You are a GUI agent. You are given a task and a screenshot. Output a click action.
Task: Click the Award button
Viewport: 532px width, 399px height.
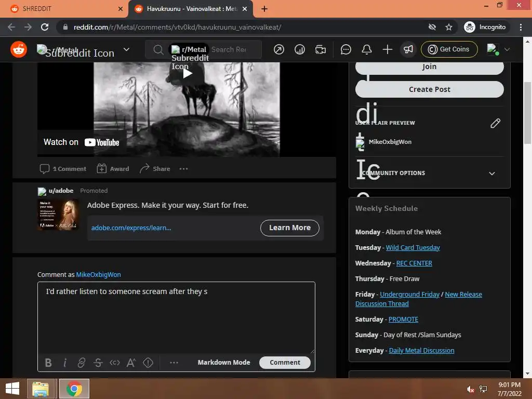tap(113, 169)
